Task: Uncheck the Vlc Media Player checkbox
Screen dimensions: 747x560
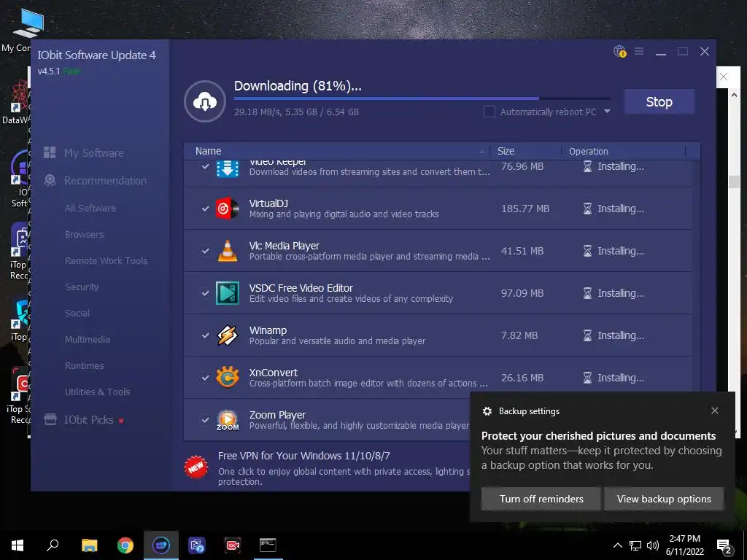Action: [x=205, y=251]
